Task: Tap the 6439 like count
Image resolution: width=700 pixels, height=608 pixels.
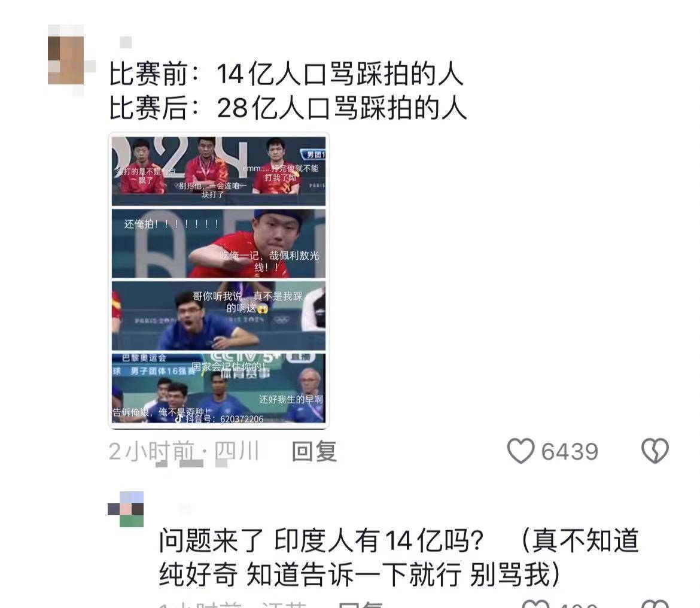Action: click(x=570, y=451)
